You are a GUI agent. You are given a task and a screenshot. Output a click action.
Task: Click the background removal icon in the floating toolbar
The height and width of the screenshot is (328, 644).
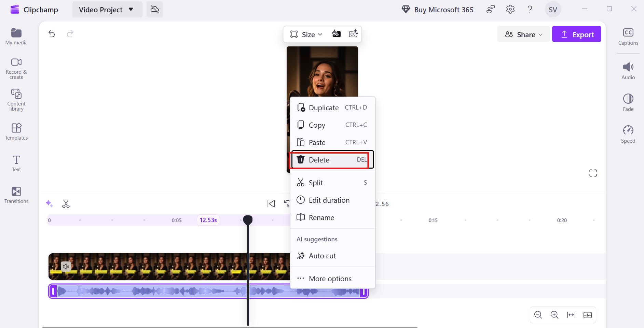point(336,34)
